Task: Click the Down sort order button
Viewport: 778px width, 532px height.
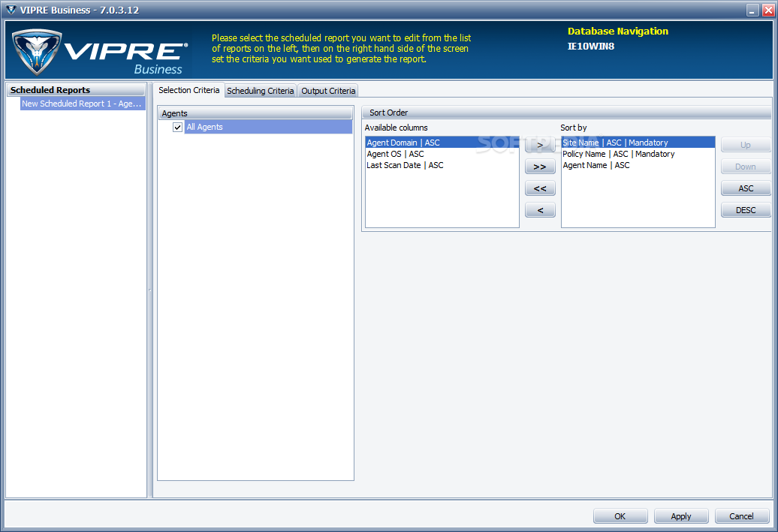Action: click(746, 167)
